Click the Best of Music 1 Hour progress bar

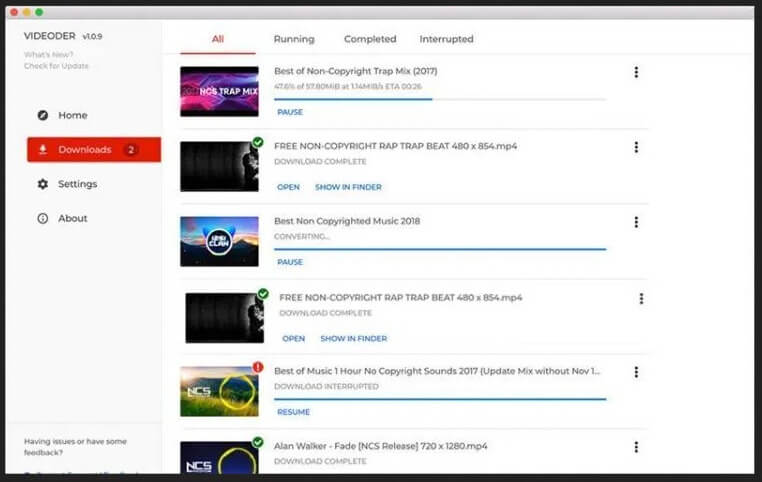tap(440, 399)
